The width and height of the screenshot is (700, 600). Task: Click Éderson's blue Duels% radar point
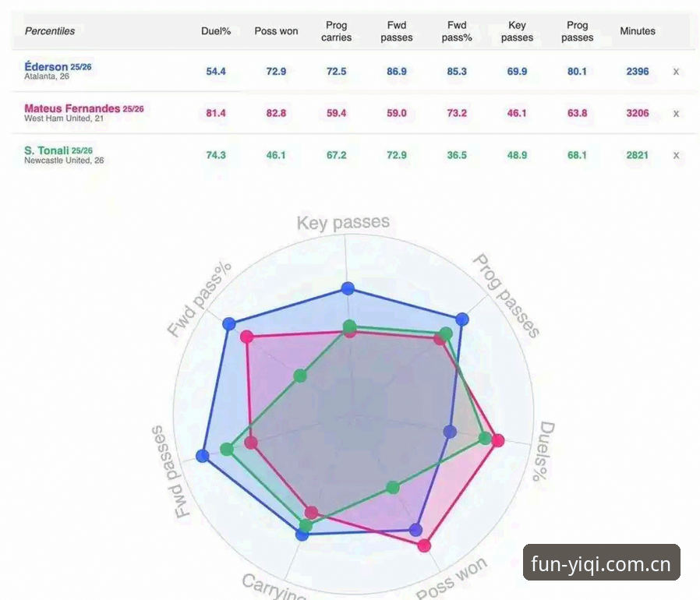point(450,432)
